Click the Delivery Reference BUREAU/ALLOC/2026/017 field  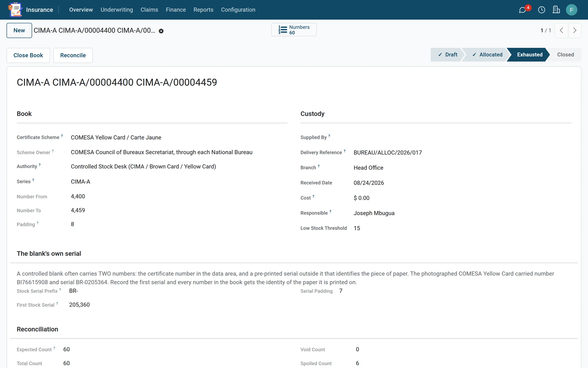tap(462, 152)
